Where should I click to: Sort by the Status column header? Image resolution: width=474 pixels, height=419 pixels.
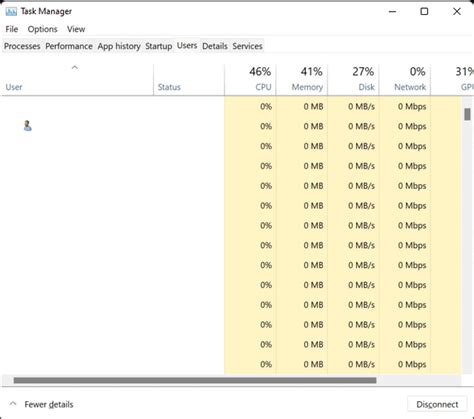click(189, 80)
